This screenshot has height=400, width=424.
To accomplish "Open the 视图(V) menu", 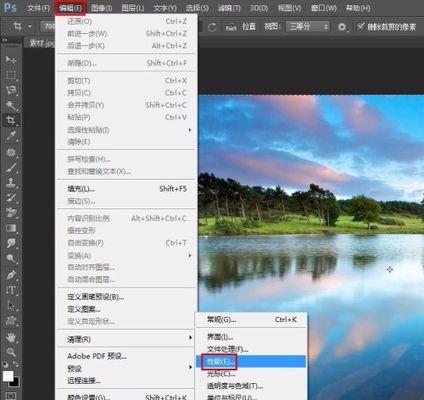I will [x=290, y=8].
